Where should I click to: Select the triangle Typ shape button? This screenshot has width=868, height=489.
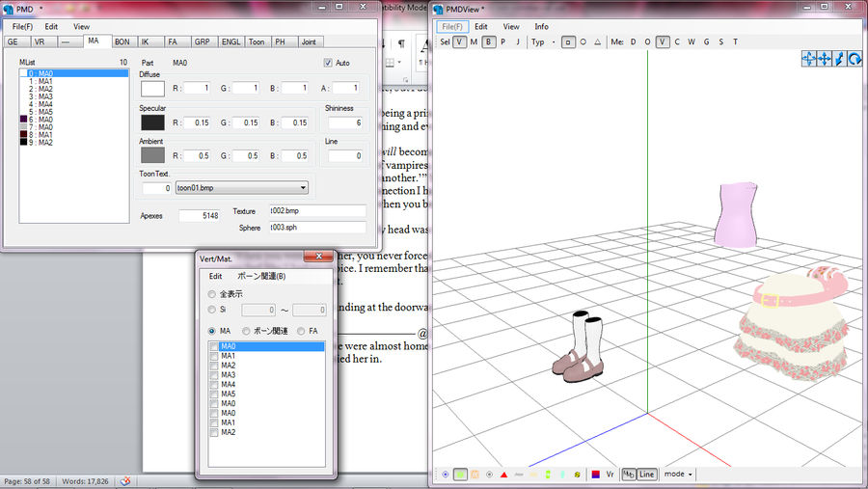(597, 41)
